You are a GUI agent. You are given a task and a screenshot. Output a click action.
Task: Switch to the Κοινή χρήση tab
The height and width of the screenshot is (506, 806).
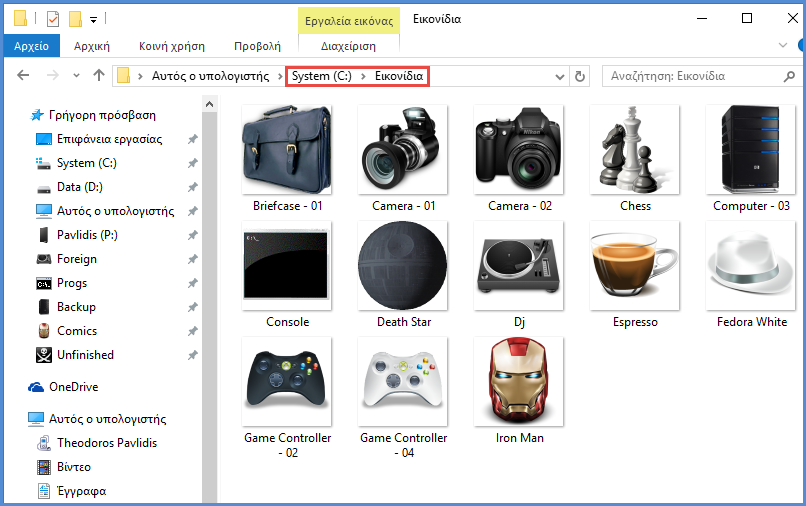click(172, 46)
